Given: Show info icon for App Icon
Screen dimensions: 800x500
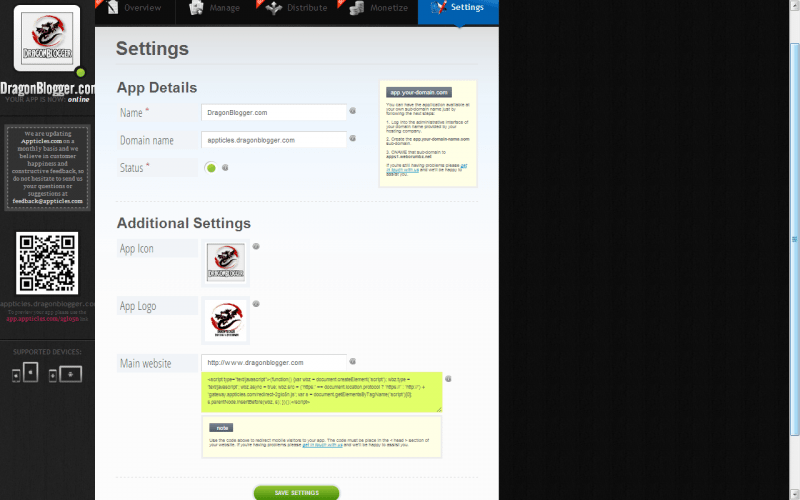Looking at the screenshot, I should coord(256,246).
